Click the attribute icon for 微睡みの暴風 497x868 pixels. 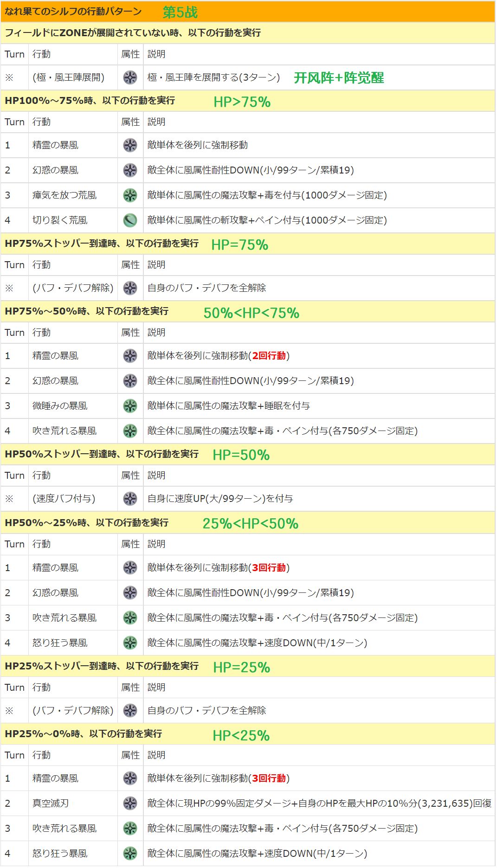pyautogui.click(x=130, y=406)
